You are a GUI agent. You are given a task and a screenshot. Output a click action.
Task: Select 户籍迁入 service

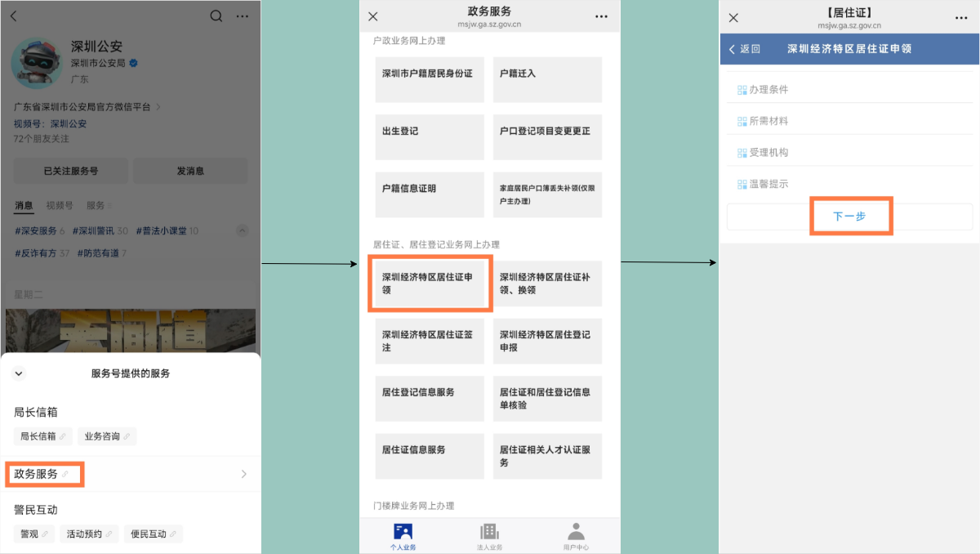(547, 79)
